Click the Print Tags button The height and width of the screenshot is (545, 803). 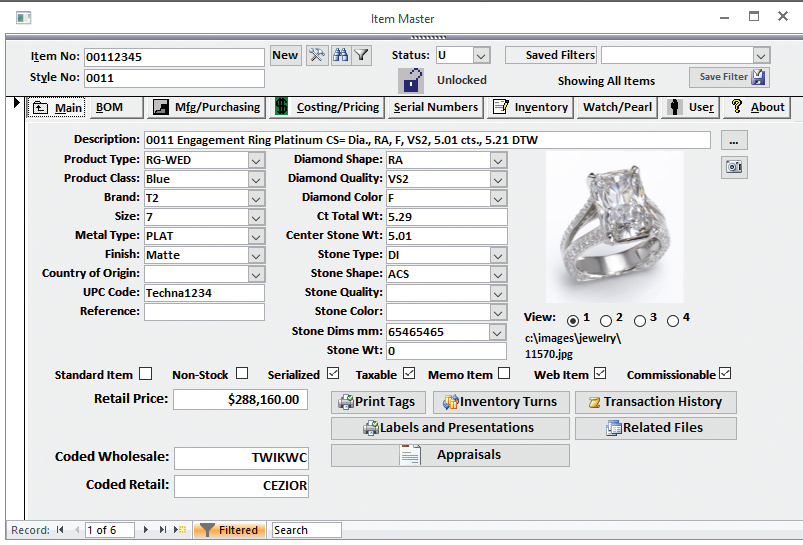[377, 402]
